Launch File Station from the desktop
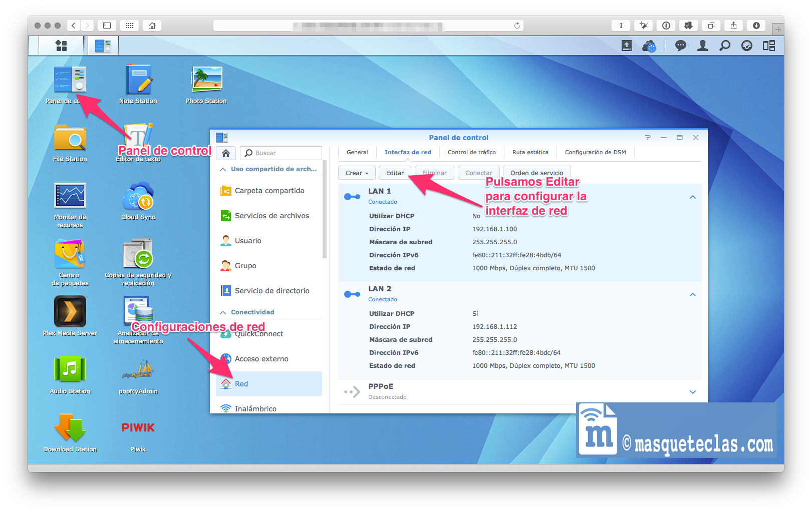 coord(70,139)
